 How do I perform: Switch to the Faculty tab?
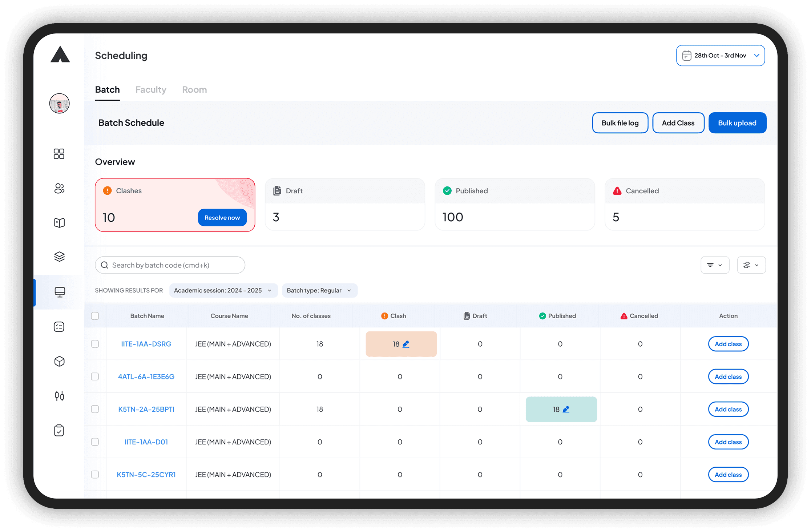151,89
